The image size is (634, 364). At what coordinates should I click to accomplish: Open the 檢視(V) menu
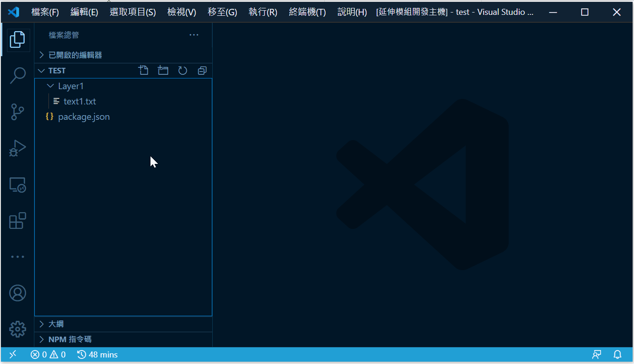[182, 12]
